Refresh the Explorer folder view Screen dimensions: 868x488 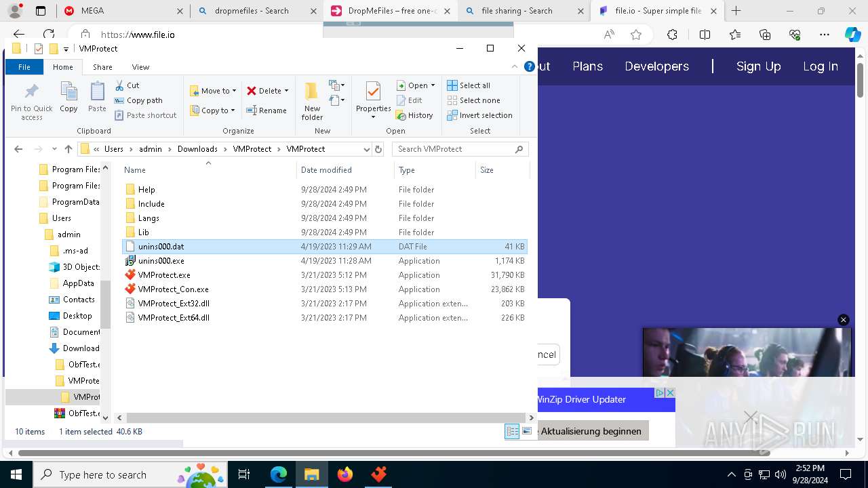tap(378, 149)
